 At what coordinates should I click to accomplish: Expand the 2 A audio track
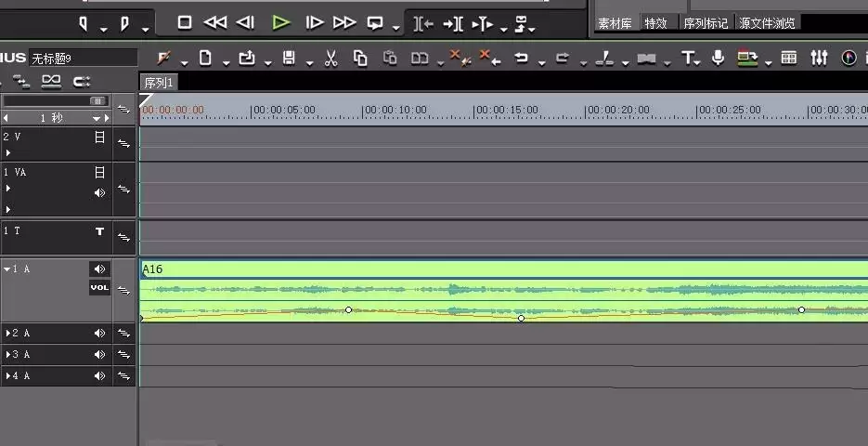click(x=8, y=333)
